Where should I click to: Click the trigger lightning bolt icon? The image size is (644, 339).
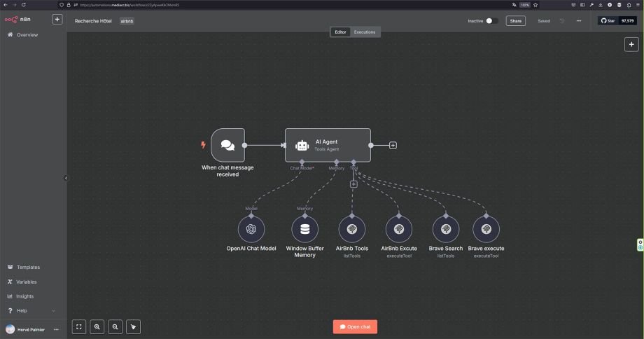[x=203, y=145]
